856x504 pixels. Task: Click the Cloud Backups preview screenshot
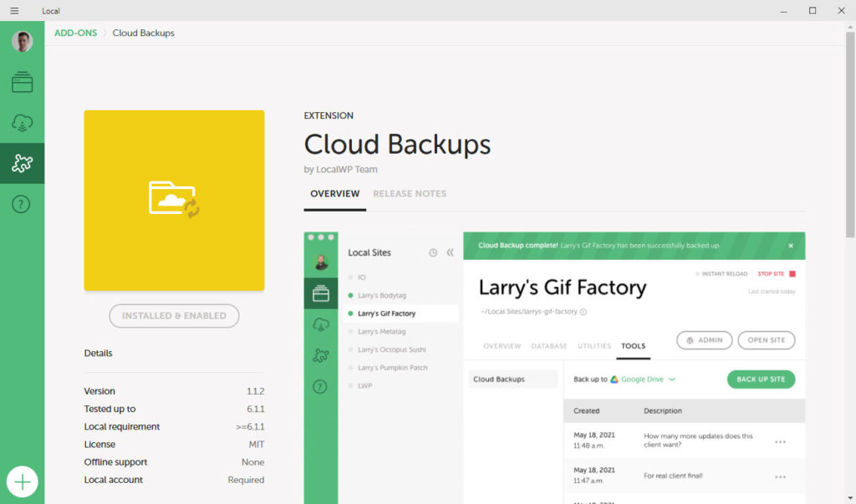554,368
